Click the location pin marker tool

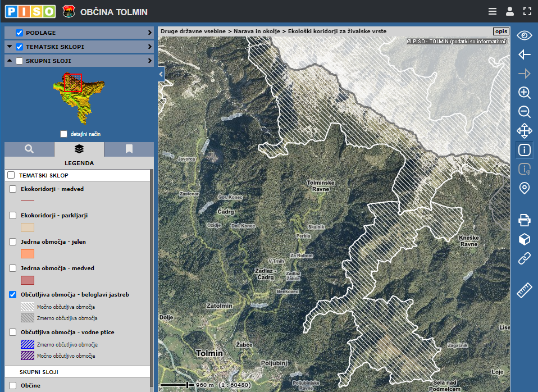click(x=524, y=188)
